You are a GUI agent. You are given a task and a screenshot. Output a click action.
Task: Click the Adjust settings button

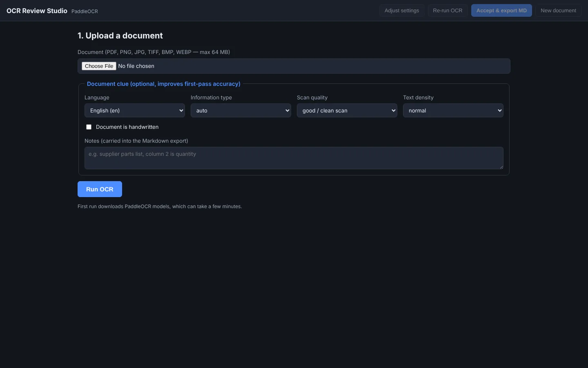pyautogui.click(x=402, y=11)
